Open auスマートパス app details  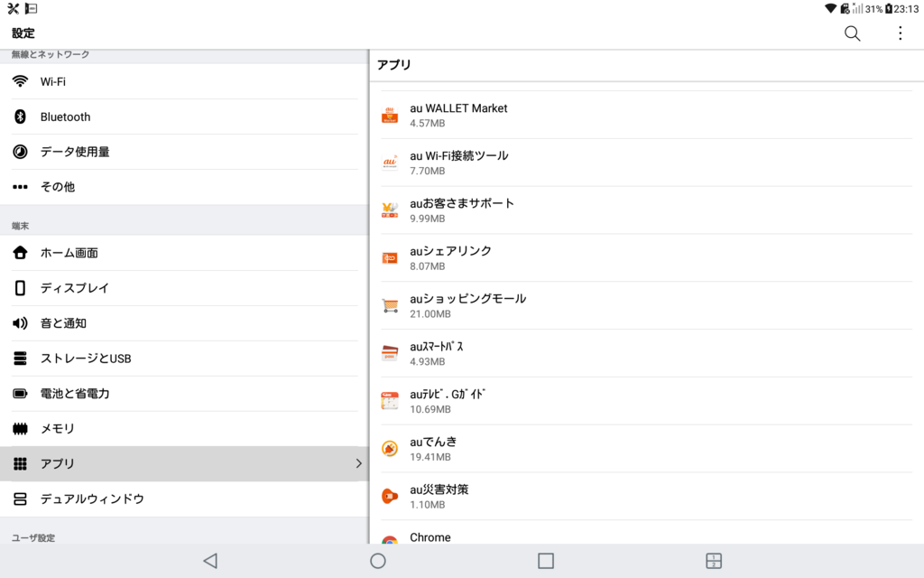646,353
